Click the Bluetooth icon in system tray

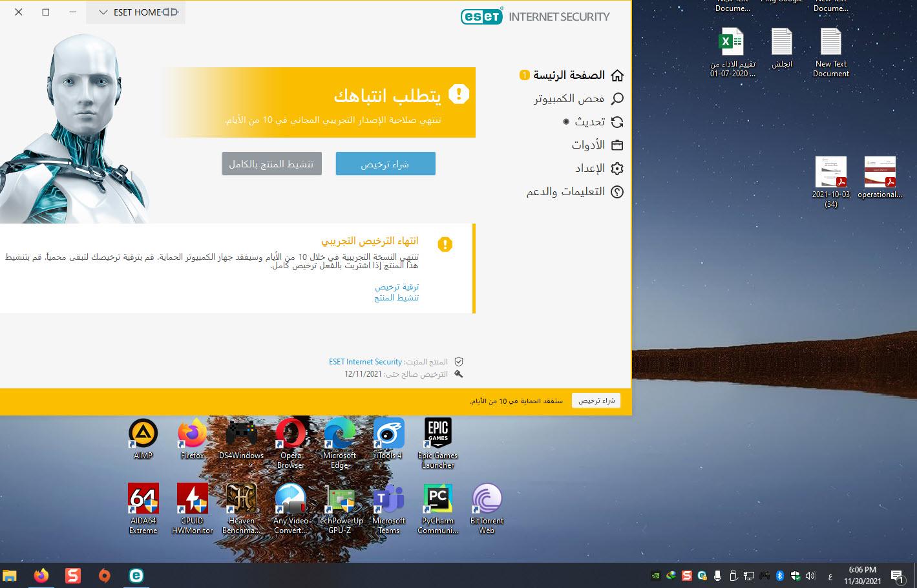[x=780, y=575]
